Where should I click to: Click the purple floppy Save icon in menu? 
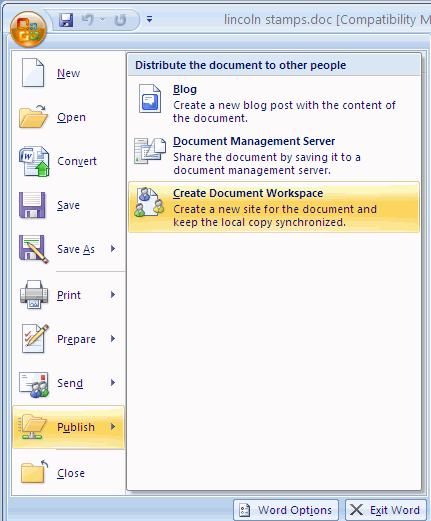tap(32, 205)
